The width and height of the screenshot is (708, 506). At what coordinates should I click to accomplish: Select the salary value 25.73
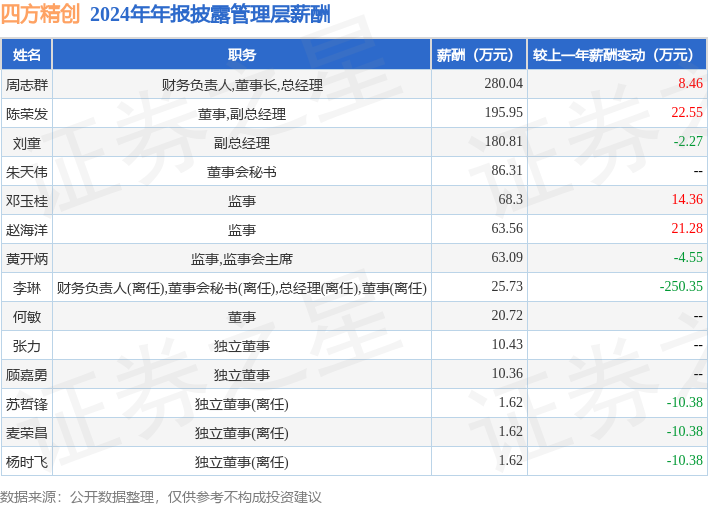507,286
